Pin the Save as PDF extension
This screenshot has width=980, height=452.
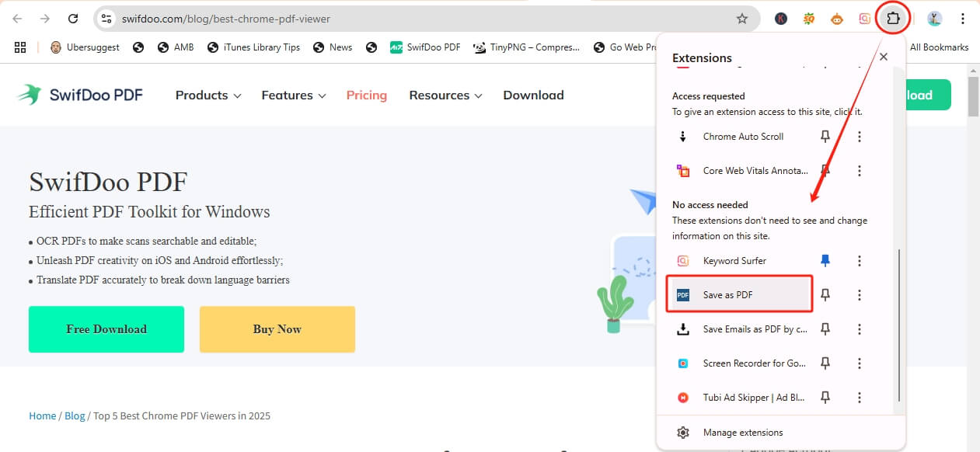pos(825,295)
